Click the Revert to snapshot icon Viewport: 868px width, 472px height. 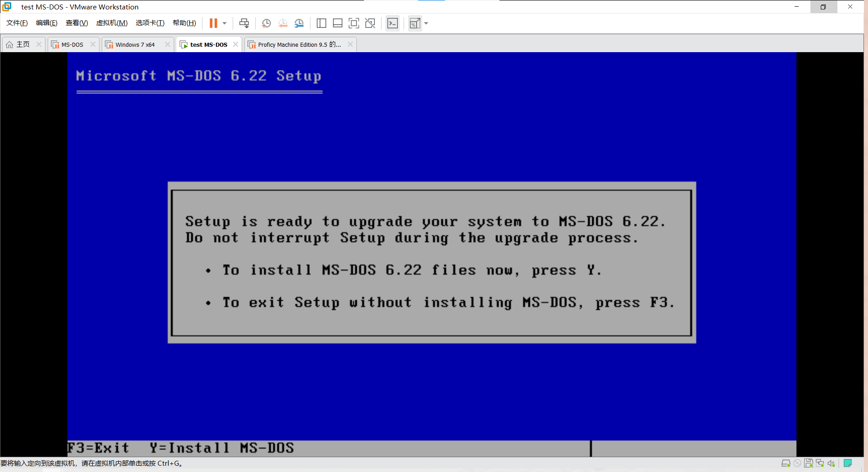pos(283,23)
